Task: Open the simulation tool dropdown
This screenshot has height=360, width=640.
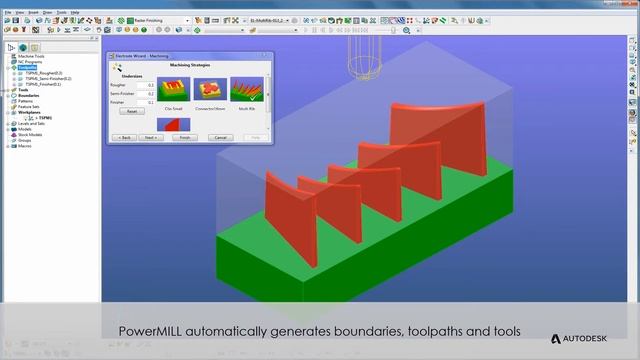Action: [296, 30]
